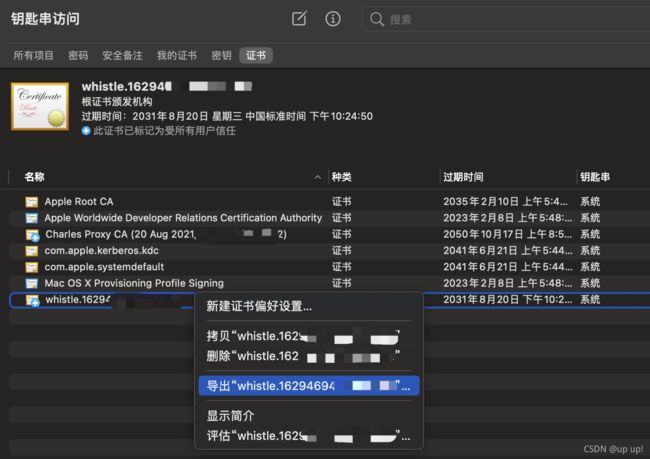Click the Mac OS X Provisioning Profile icon
This screenshot has width=650, height=459.
[x=32, y=284]
